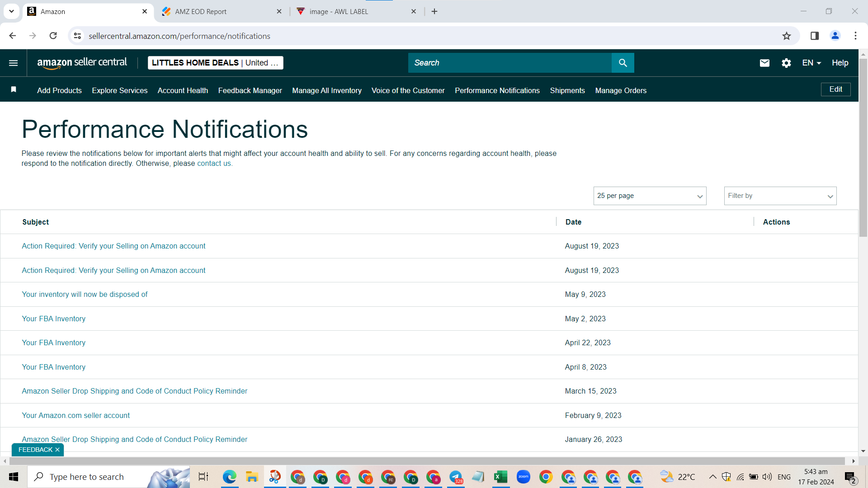The height and width of the screenshot is (488, 868).
Task: Open Your FBA Inventory notification dated May 2, 2023
Action: (x=53, y=319)
